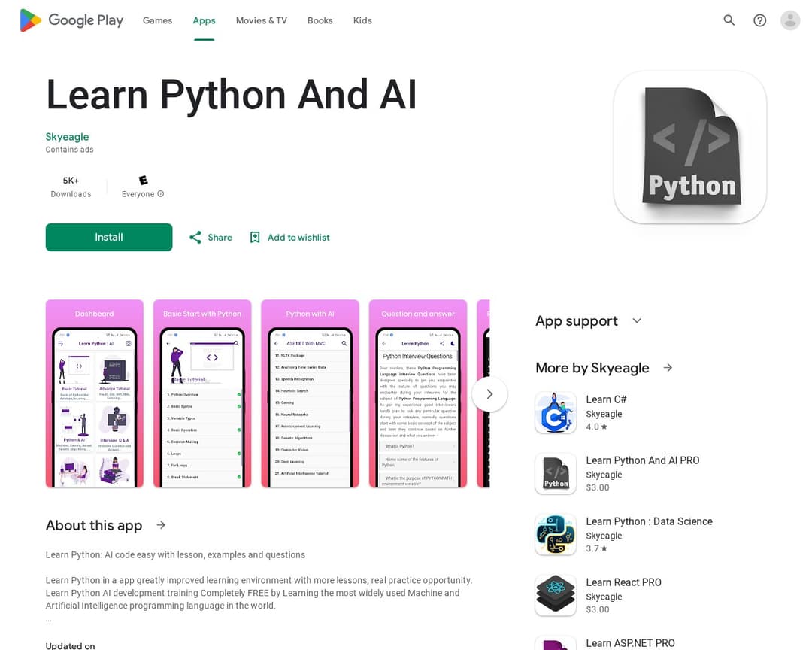Open the Learn ASP.NET PRO title link
The width and height of the screenshot is (812, 650).
[x=630, y=643]
